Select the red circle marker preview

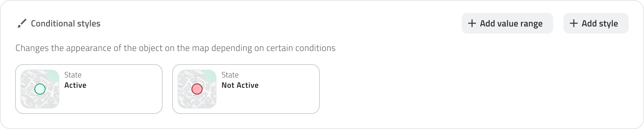tap(197, 89)
